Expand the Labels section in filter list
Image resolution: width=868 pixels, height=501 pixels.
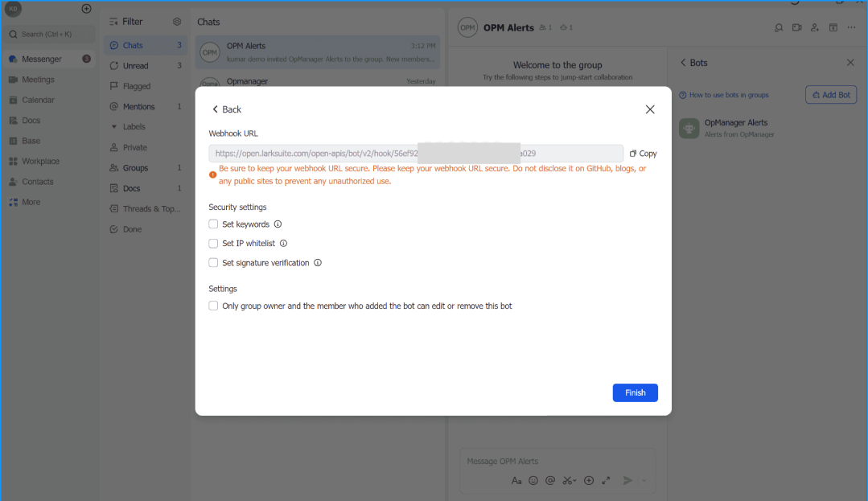(133, 126)
